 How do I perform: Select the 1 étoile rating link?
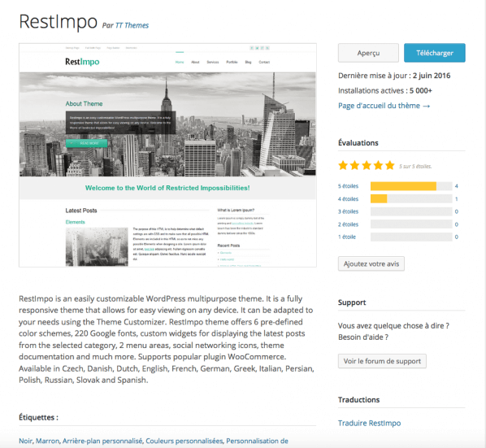[347, 237]
